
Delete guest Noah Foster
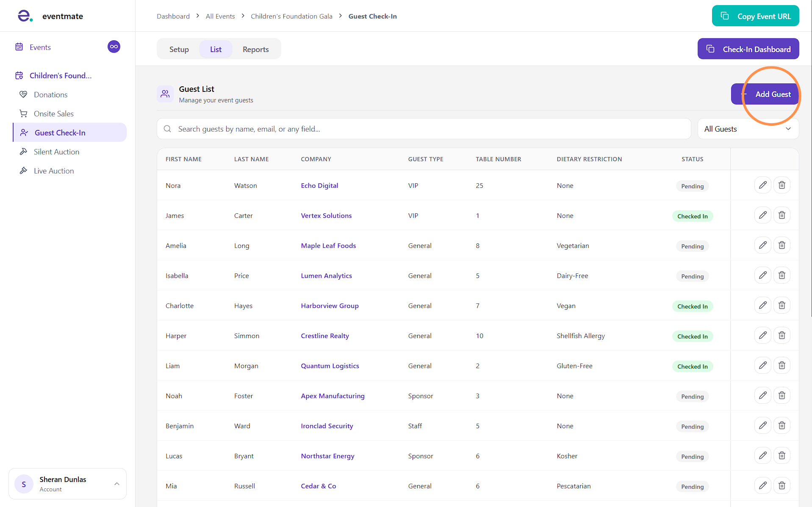[782, 395]
